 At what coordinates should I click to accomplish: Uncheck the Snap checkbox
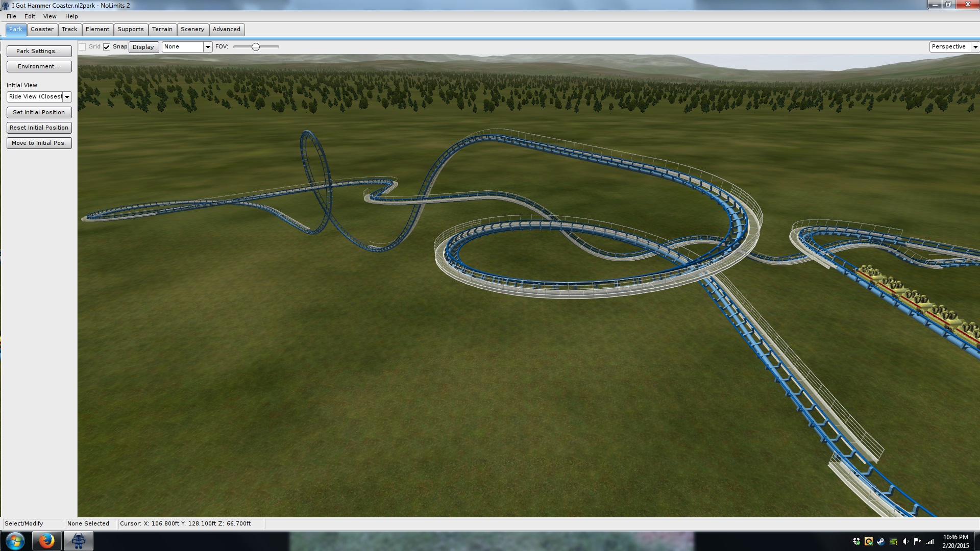pos(107,47)
